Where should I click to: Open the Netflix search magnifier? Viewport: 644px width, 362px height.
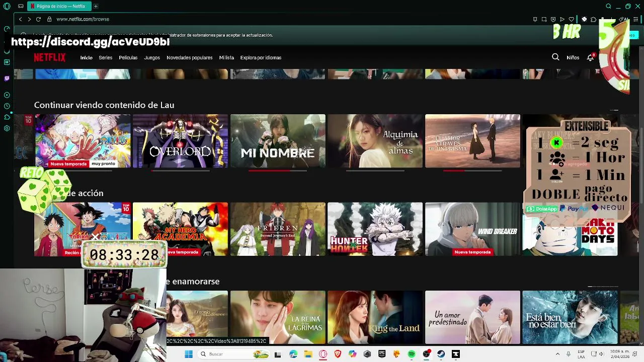555,57
